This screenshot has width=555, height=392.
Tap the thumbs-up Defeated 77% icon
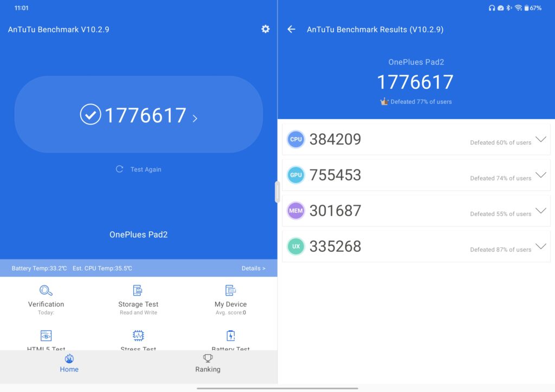[384, 101]
